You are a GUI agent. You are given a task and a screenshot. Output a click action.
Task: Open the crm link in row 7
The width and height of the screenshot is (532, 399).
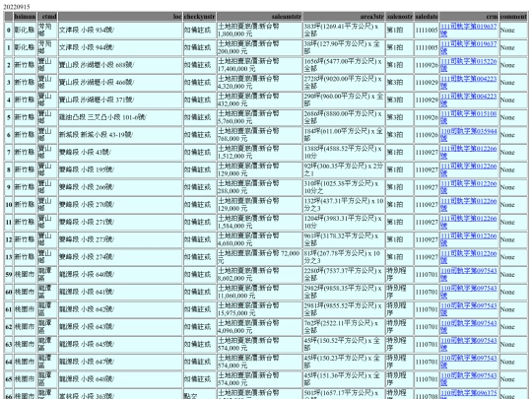coord(469,153)
